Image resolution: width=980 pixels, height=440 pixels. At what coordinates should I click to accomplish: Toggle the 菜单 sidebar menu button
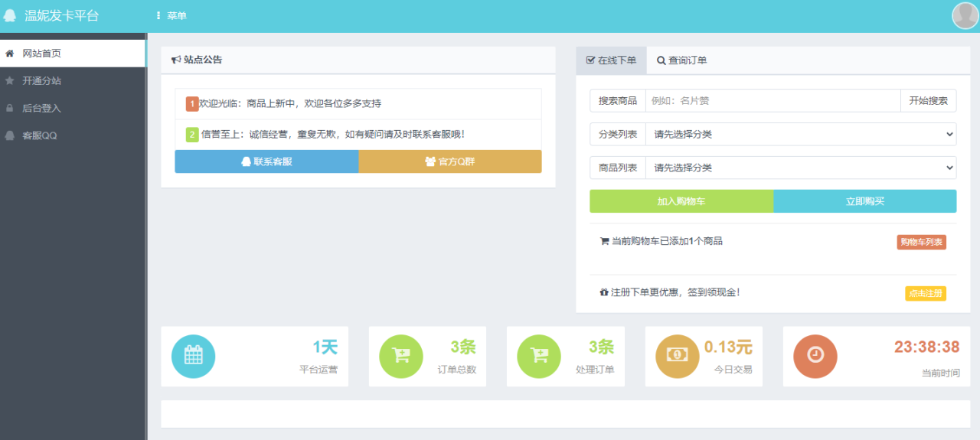(171, 16)
